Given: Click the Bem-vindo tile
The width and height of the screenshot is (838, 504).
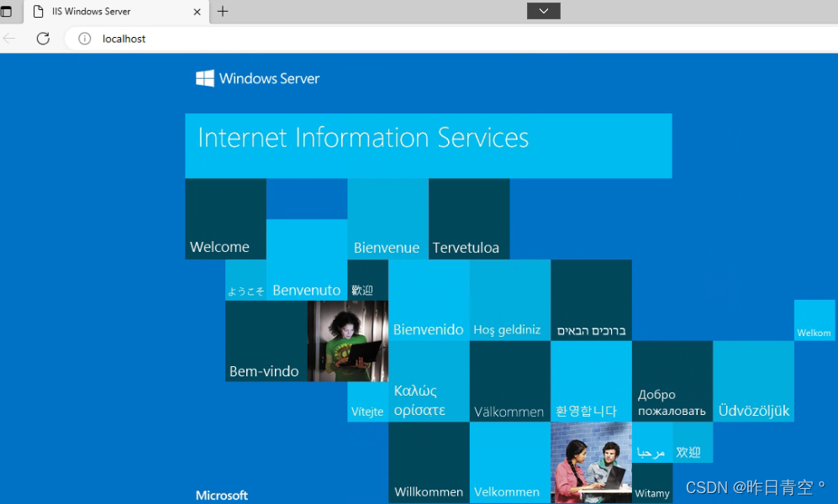Looking at the screenshot, I should [x=266, y=341].
